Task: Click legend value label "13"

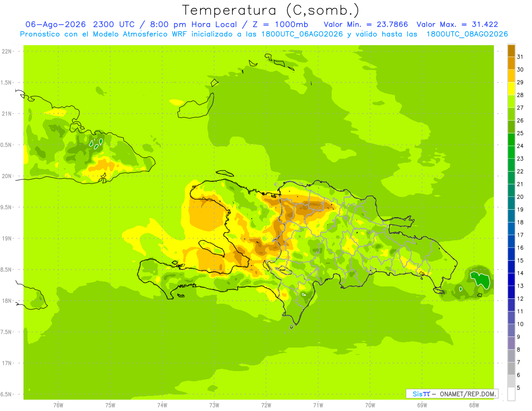Action: pos(520,286)
